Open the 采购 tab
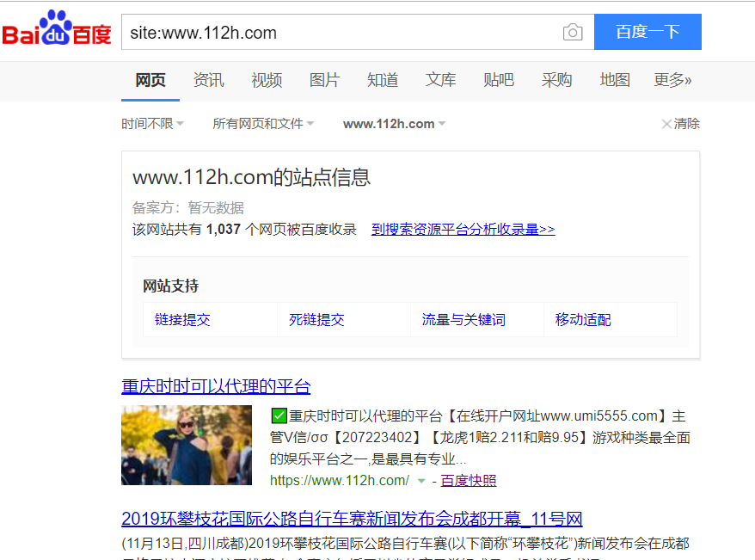 coord(556,80)
